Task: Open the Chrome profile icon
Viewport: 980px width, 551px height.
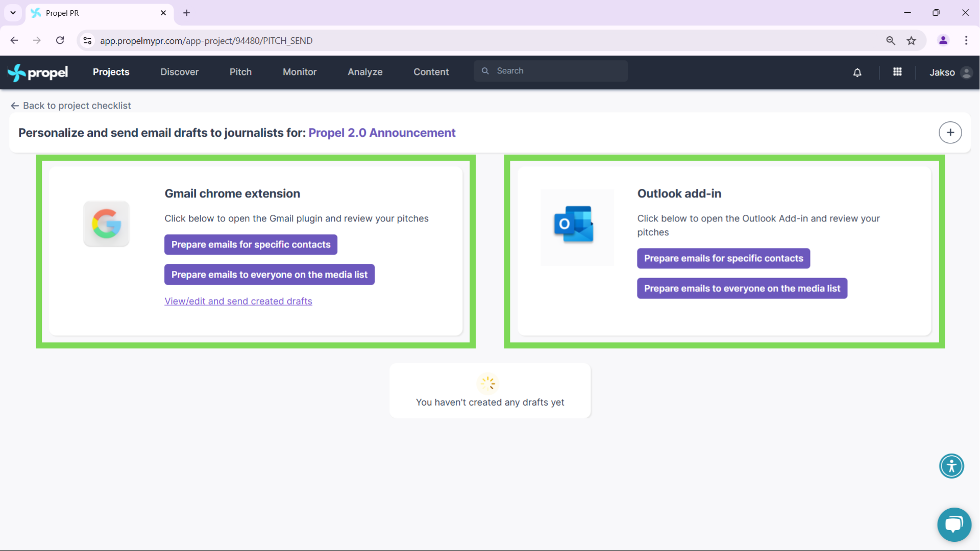Action: [943, 40]
